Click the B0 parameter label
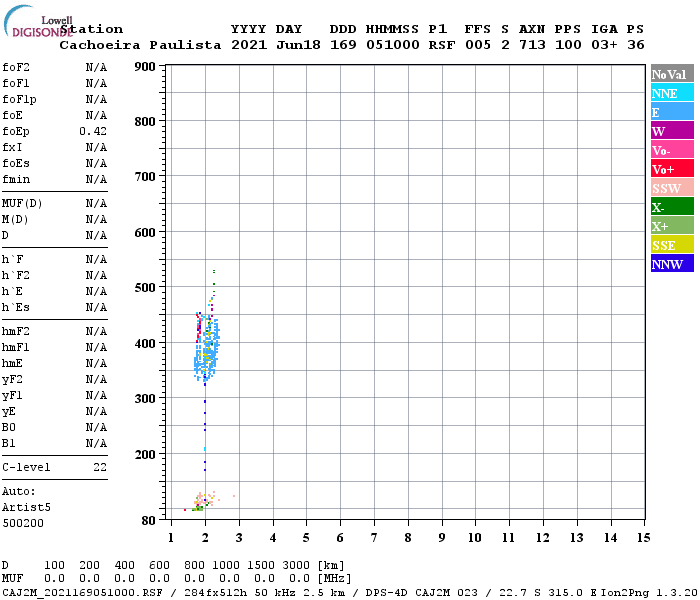 point(8,428)
